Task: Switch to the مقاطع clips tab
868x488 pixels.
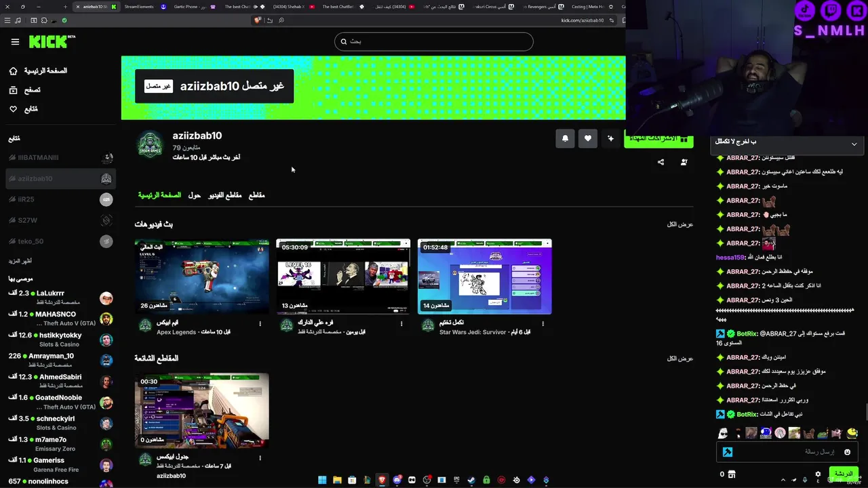Action: (x=256, y=195)
